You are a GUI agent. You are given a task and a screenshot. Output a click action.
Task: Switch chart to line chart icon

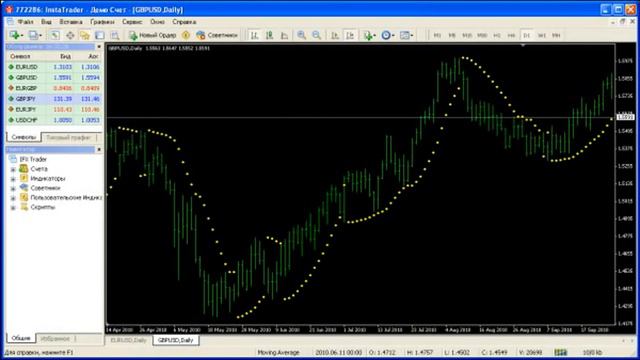284,36
